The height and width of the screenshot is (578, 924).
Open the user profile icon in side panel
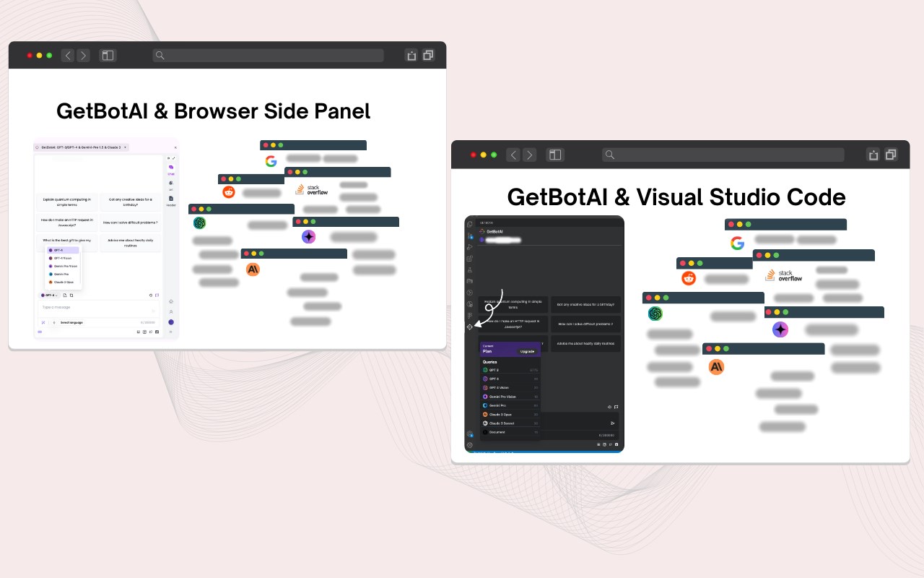(171, 311)
